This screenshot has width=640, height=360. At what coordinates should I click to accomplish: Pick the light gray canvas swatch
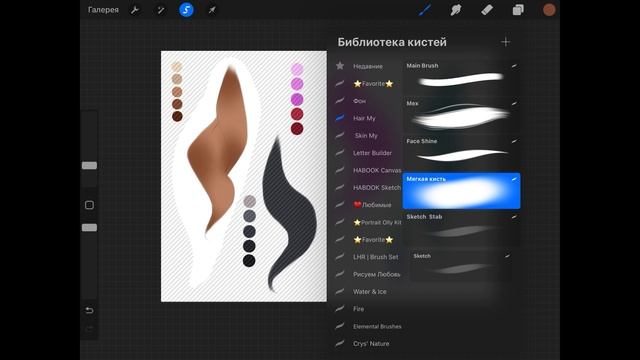click(249, 201)
